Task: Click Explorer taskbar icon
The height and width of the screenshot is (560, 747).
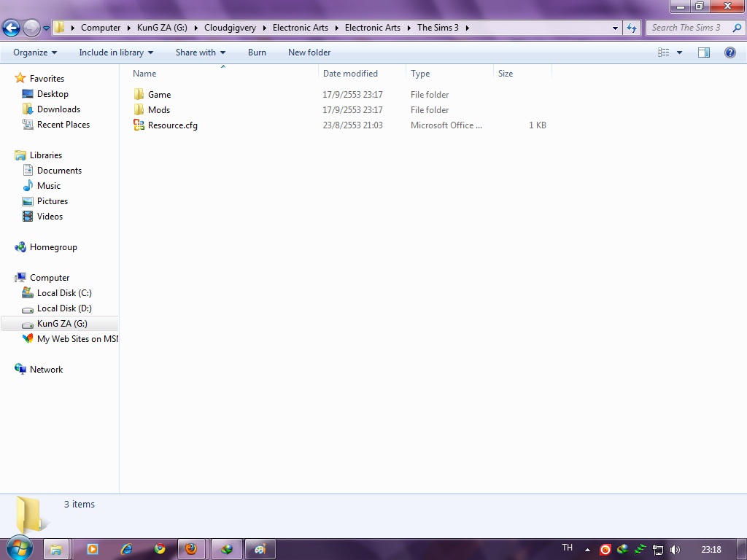Action: 56,550
